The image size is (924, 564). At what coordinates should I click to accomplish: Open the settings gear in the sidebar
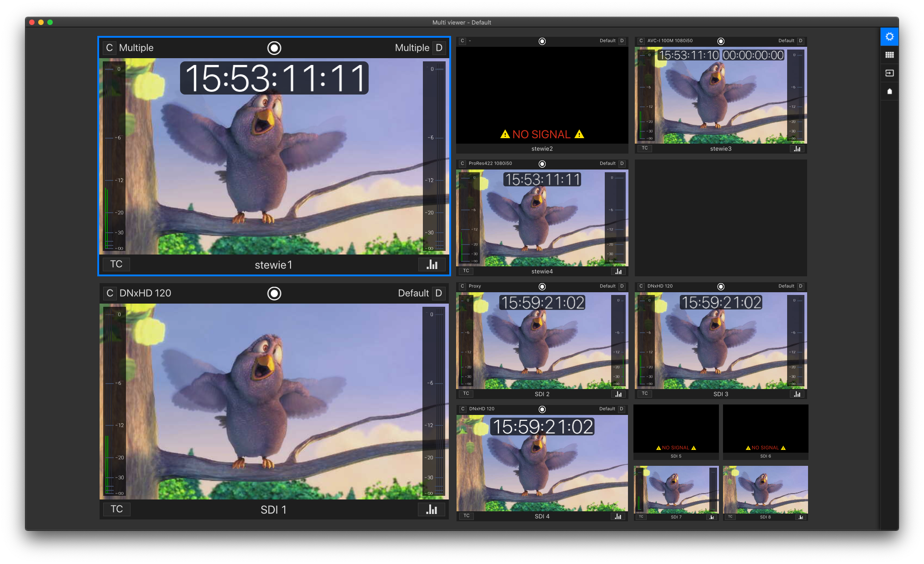tap(889, 37)
